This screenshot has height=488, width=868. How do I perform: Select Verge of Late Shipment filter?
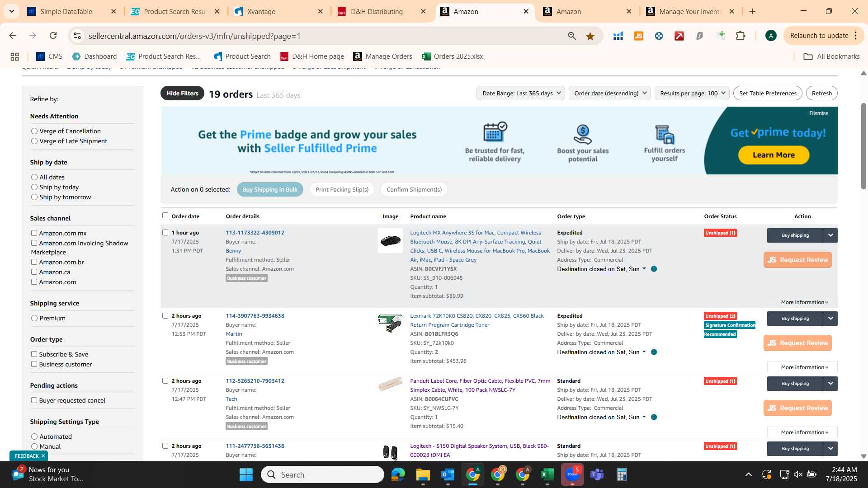tap(34, 141)
